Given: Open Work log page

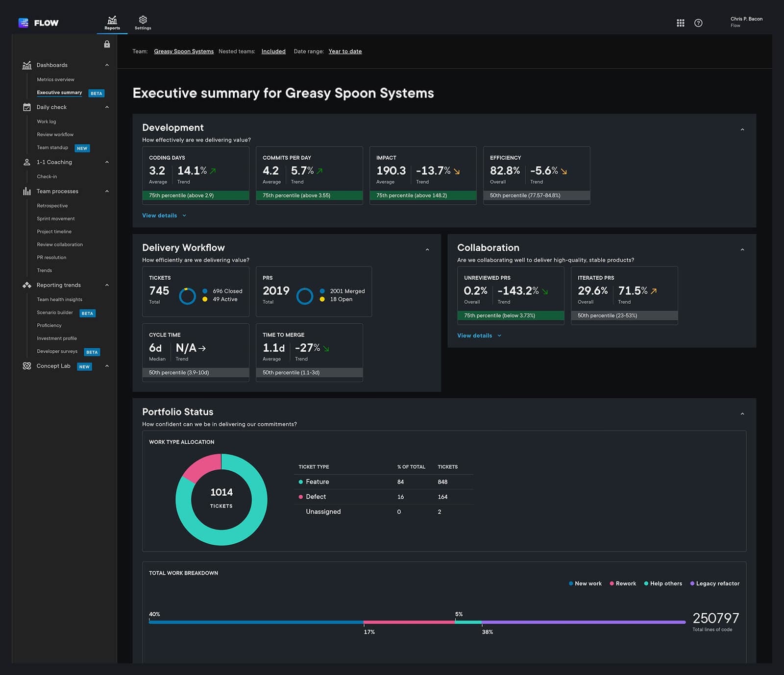Looking at the screenshot, I should 47,121.
